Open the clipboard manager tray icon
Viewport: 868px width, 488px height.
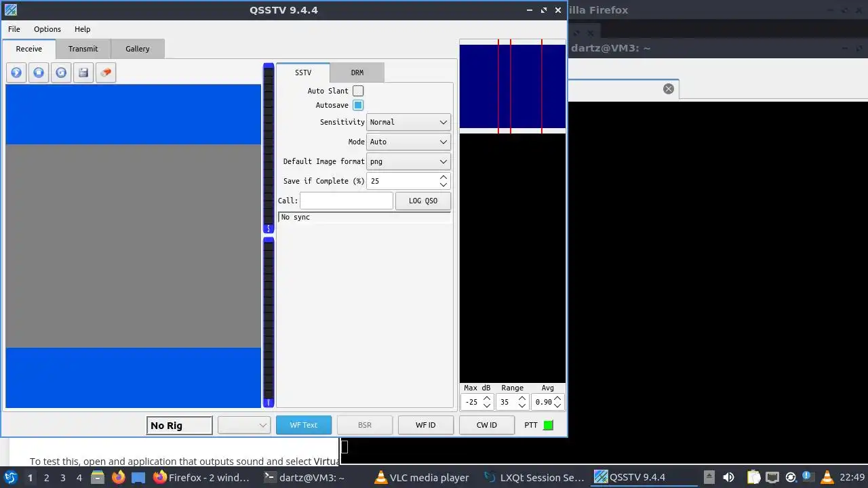pyautogui.click(x=753, y=477)
